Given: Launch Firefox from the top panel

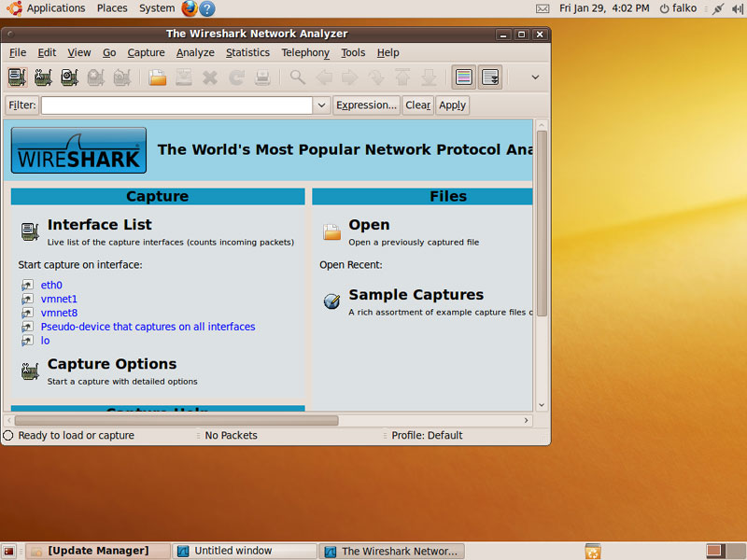Looking at the screenshot, I should pyautogui.click(x=190, y=8).
